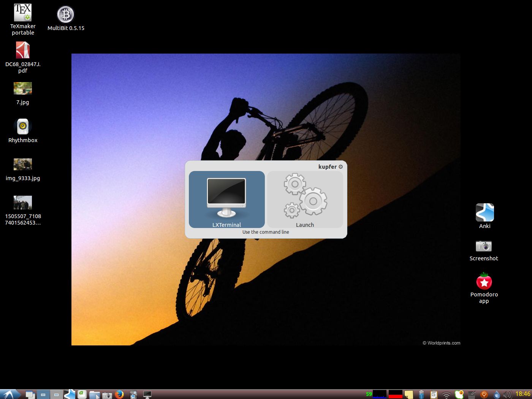The image size is (532, 399).
Task: Open the Wi-Fi network tray icon
Action: click(x=446, y=395)
